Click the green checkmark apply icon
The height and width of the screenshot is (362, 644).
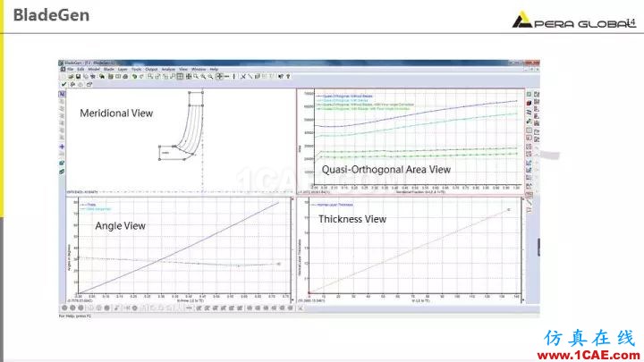coord(64,84)
